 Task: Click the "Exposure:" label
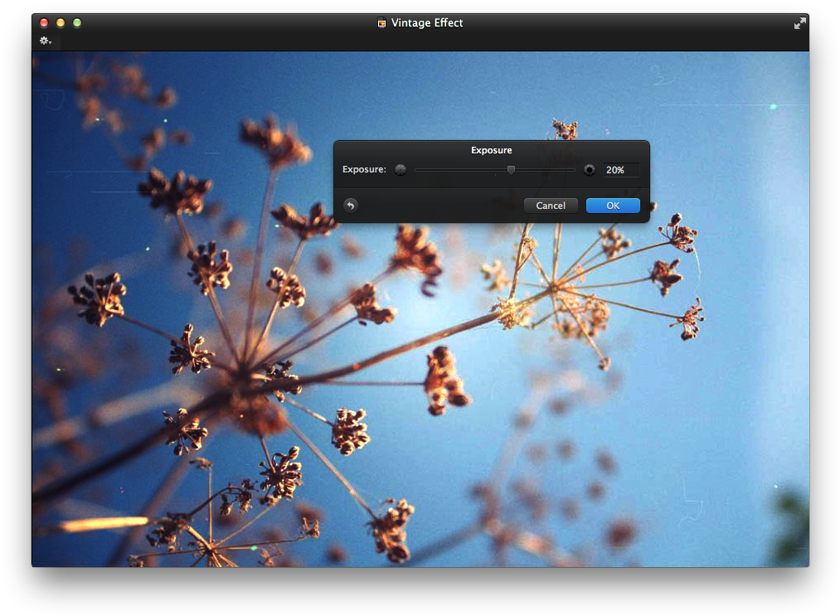point(364,169)
